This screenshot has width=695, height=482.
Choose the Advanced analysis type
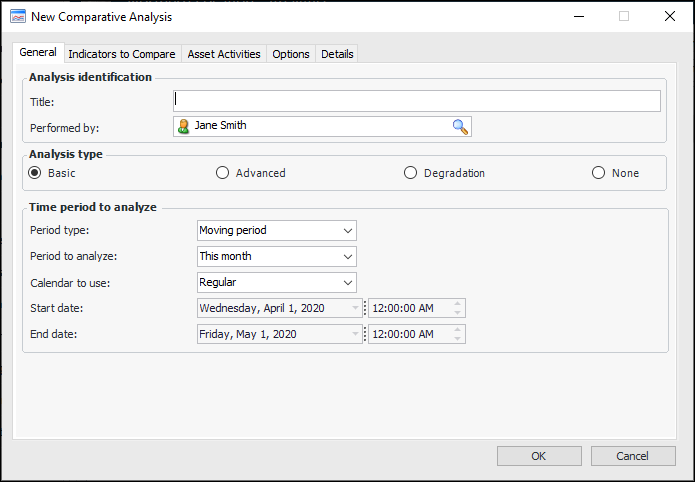223,173
